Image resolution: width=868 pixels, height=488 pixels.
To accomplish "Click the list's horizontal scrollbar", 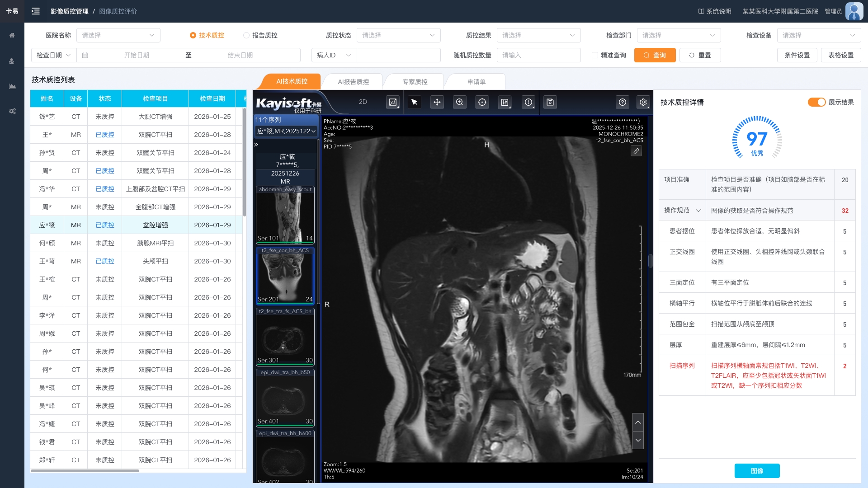I will [85, 471].
